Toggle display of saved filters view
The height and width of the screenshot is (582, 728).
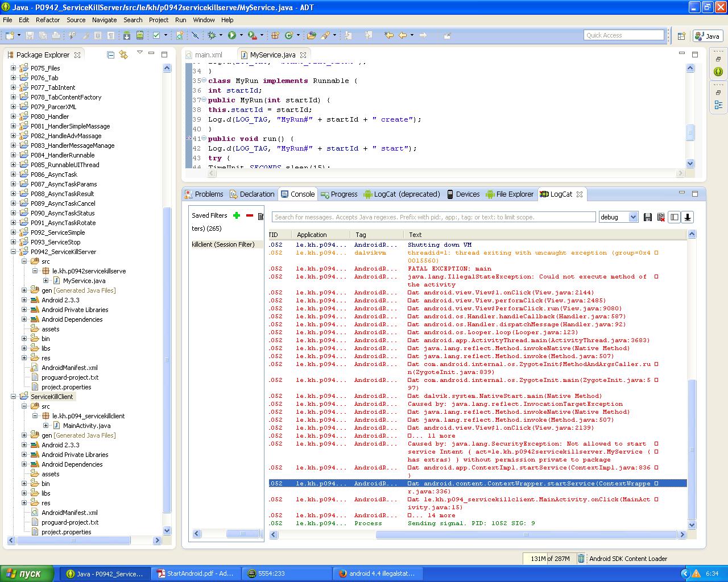(x=674, y=217)
